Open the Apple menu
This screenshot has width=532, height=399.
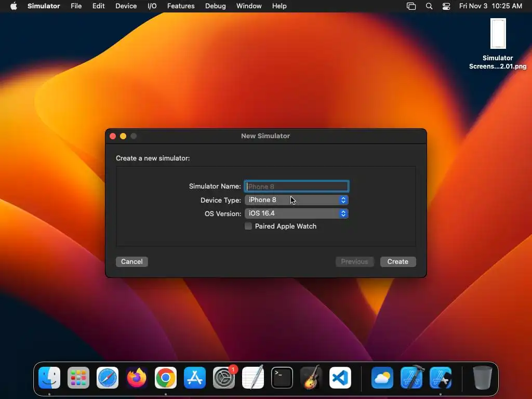(14, 6)
